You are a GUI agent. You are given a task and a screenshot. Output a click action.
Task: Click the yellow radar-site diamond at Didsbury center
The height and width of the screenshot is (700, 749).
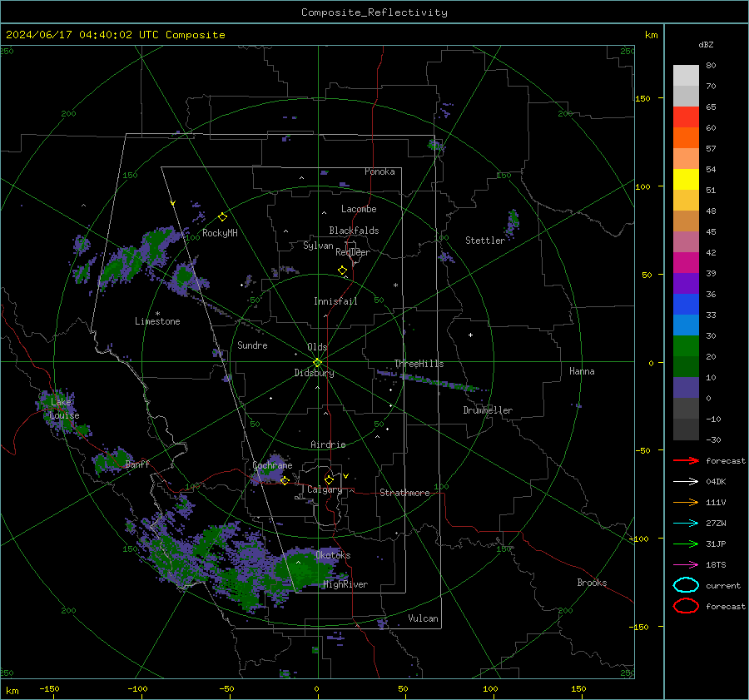tap(317, 363)
